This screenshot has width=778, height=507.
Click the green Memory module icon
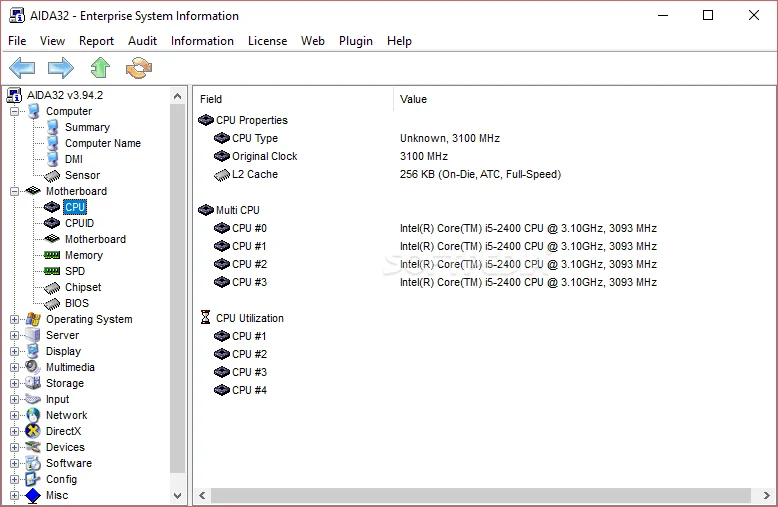52,255
